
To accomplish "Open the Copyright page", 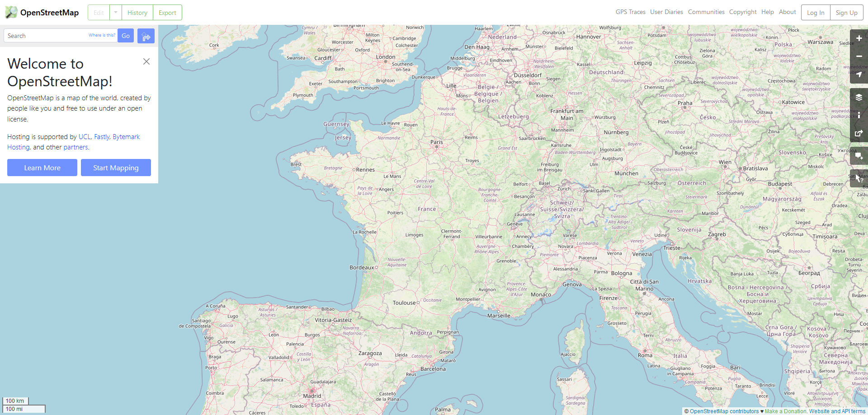I will [x=743, y=12].
